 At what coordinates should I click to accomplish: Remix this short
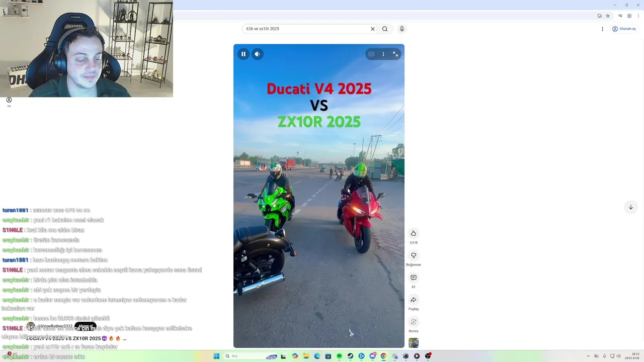point(414,322)
